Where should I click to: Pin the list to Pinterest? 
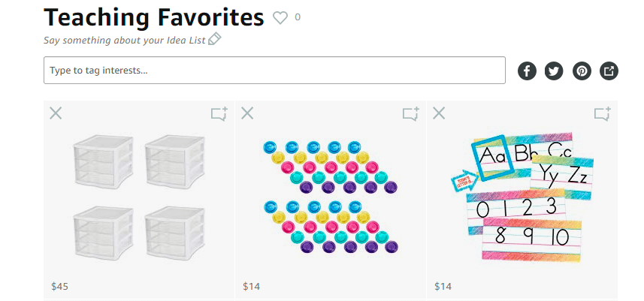point(582,71)
